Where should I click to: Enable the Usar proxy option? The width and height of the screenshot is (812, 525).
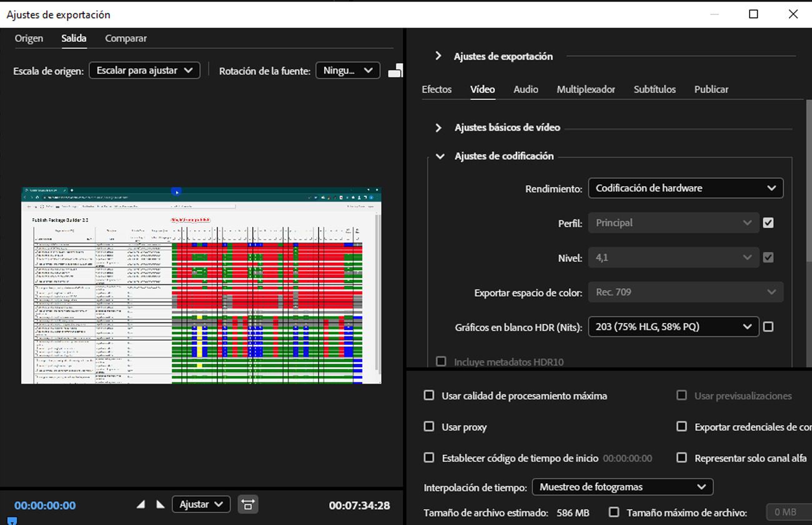point(429,426)
